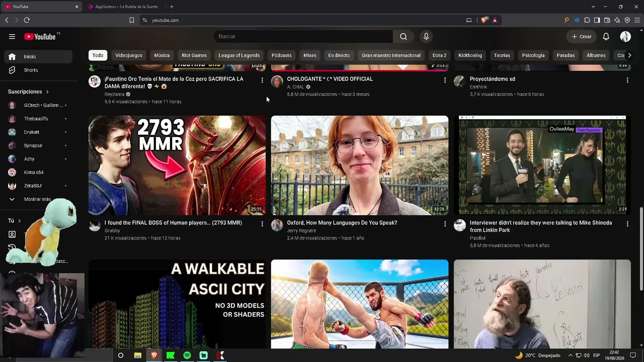Filter by the Riot Games chip
Screen dimensions: 644x362
tap(194, 55)
